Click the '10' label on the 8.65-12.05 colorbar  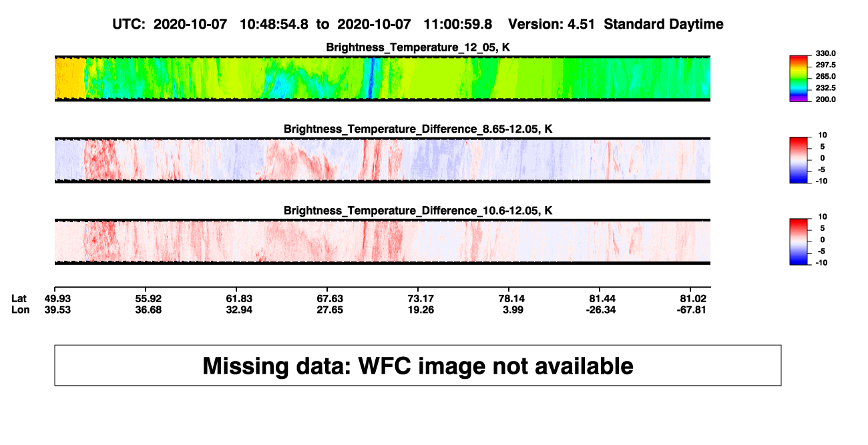pyautogui.click(x=823, y=135)
